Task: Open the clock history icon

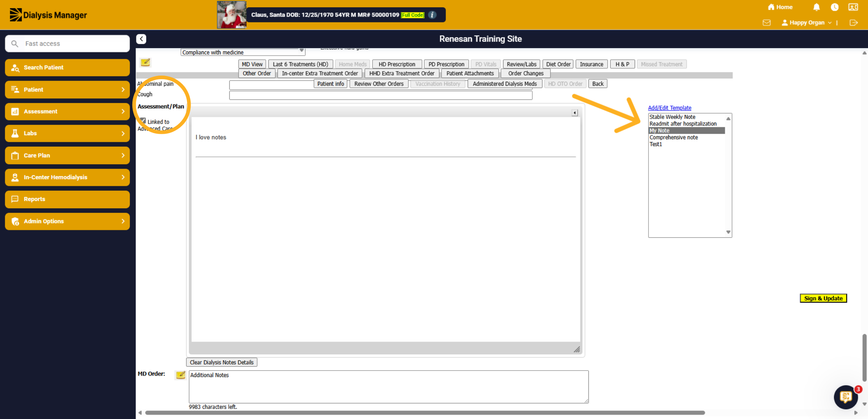Action: click(x=834, y=7)
